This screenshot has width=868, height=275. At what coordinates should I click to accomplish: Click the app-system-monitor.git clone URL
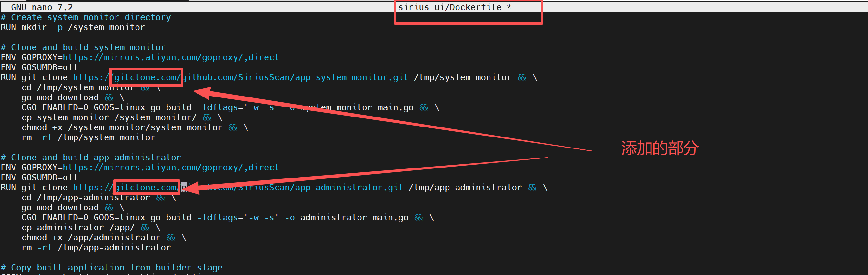coord(241,77)
